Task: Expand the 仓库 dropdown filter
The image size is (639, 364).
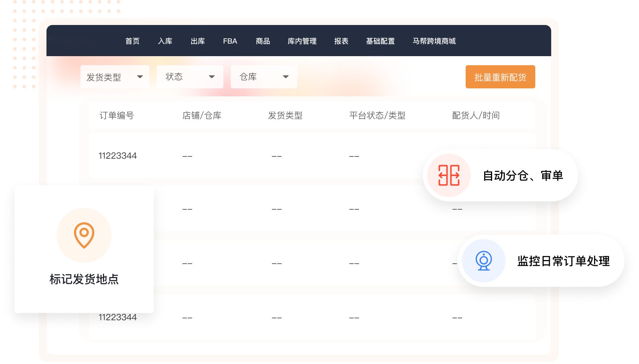Action: tap(264, 77)
